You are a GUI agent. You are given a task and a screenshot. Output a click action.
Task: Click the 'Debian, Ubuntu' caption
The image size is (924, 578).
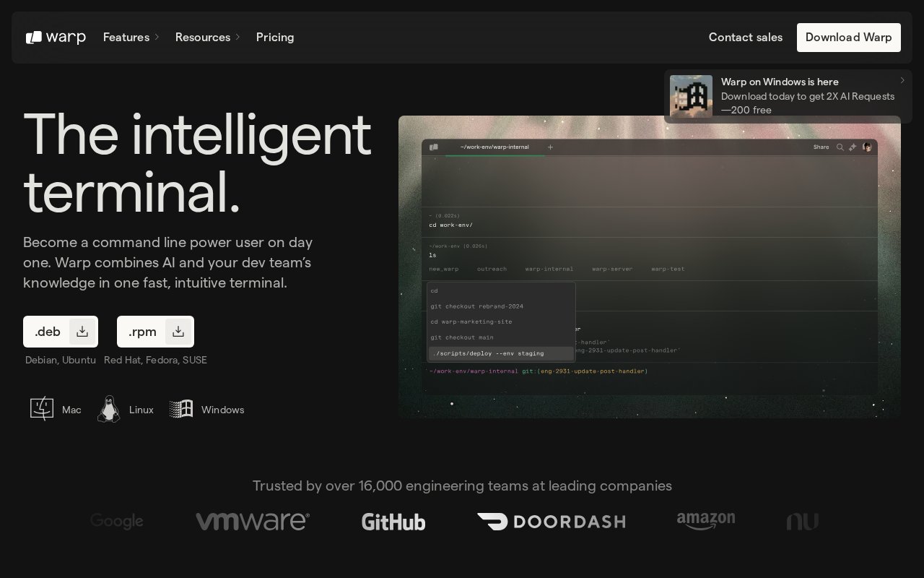click(x=61, y=360)
